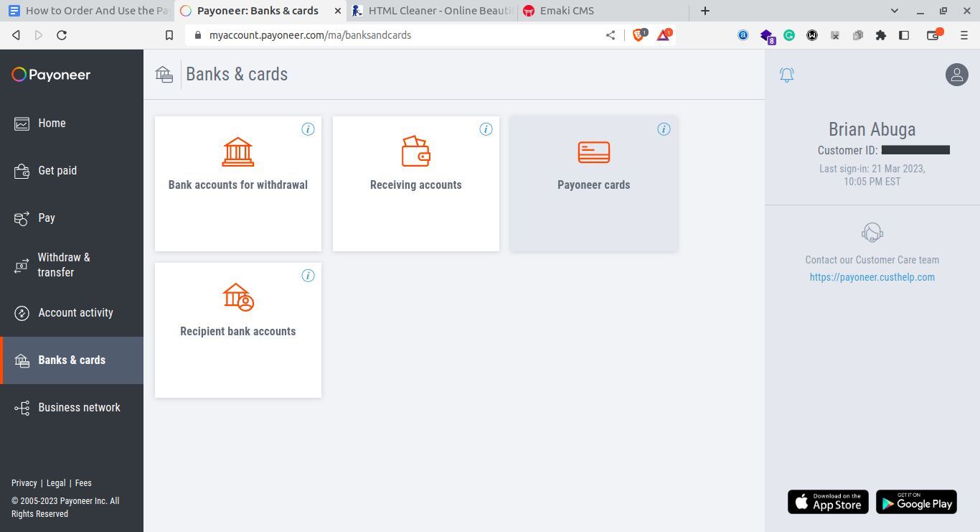Viewport: 980px width, 532px height.
Task: Click the info icon on Payoneer cards
Action: (664, 129)
